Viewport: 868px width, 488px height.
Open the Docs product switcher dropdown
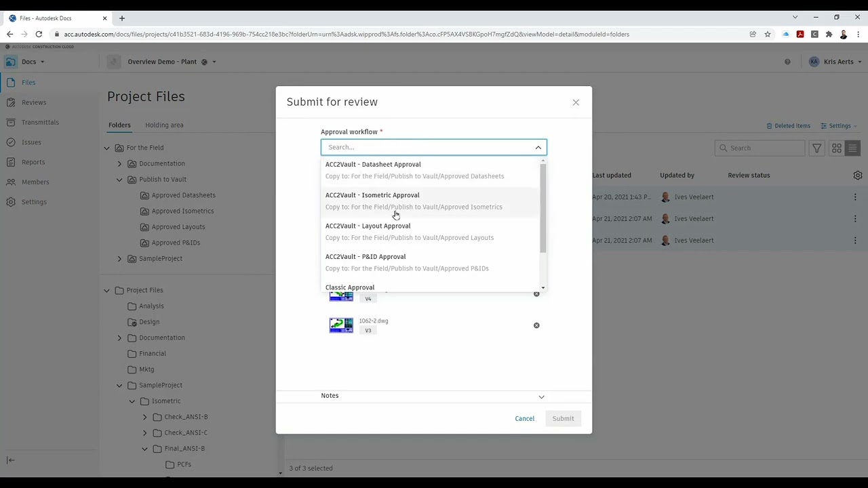(x=33, y=62)
